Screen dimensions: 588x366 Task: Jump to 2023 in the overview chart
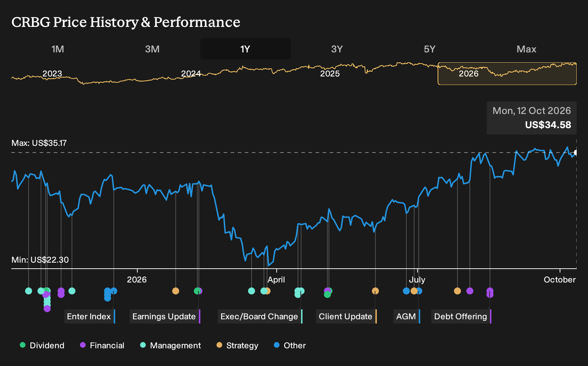(52, 74)
